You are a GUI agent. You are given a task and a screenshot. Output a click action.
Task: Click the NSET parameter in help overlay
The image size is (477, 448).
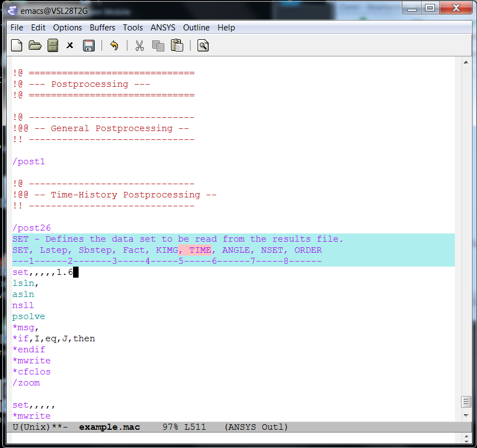click(x=272, y=250)
